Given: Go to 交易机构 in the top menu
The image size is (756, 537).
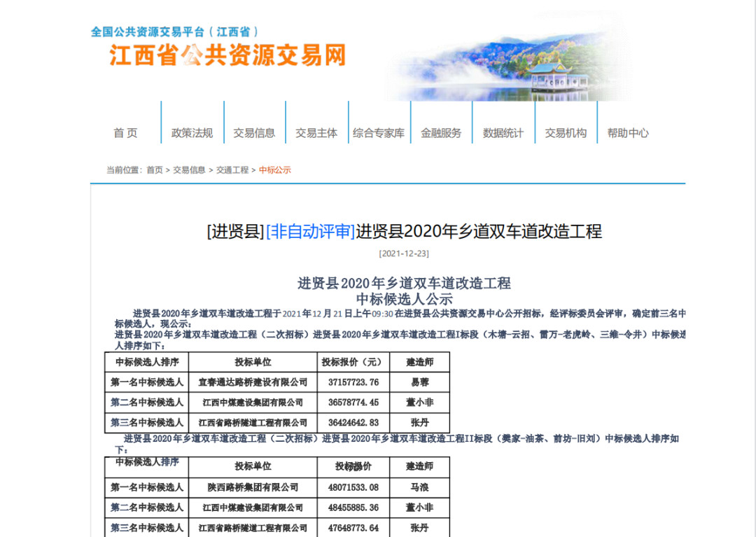Looking at the screenshot, I should tap(566, 133).
